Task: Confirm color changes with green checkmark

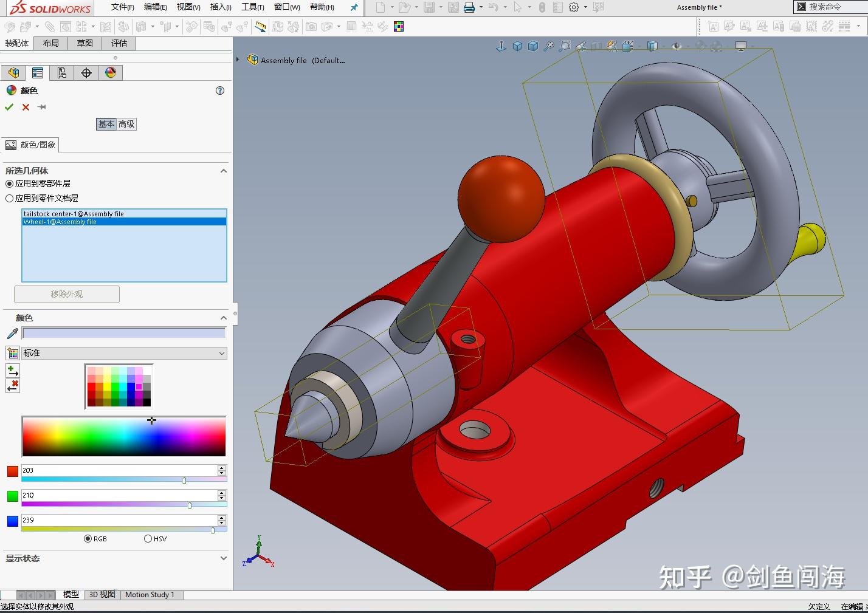Action: 9,107
